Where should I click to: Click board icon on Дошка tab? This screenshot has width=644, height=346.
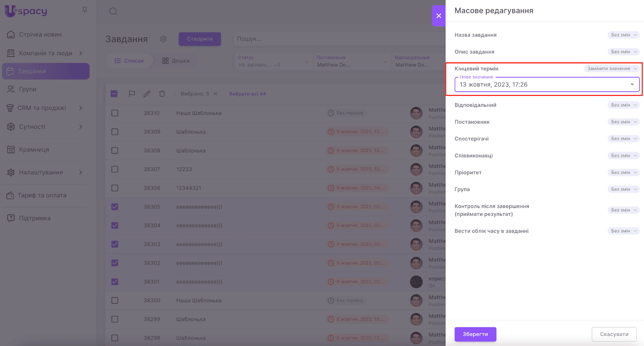tap(165, 61)
